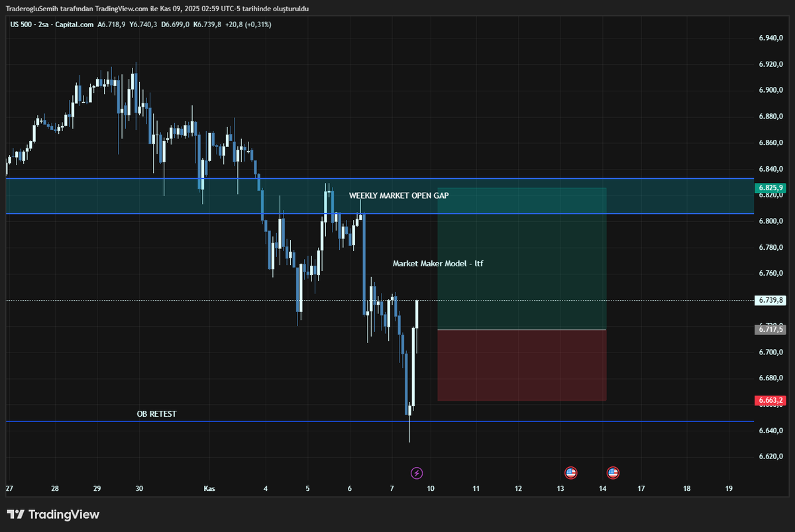Click date 18 on the time axis
Screen dimensions: 795x532
click(687, 489)
